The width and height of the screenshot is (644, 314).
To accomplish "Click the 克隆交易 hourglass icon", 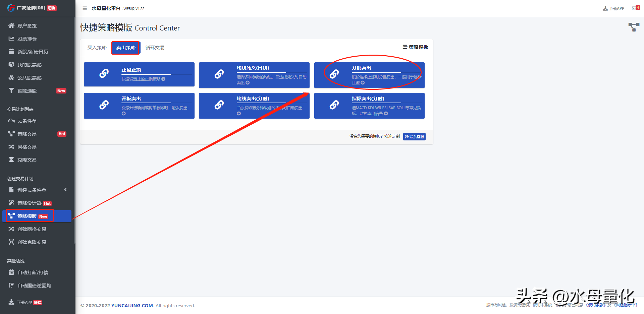I will coord(11,160).
